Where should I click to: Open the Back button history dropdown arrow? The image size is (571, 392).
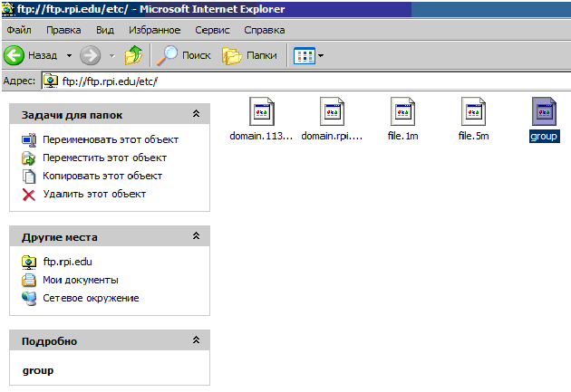[69, 55]
